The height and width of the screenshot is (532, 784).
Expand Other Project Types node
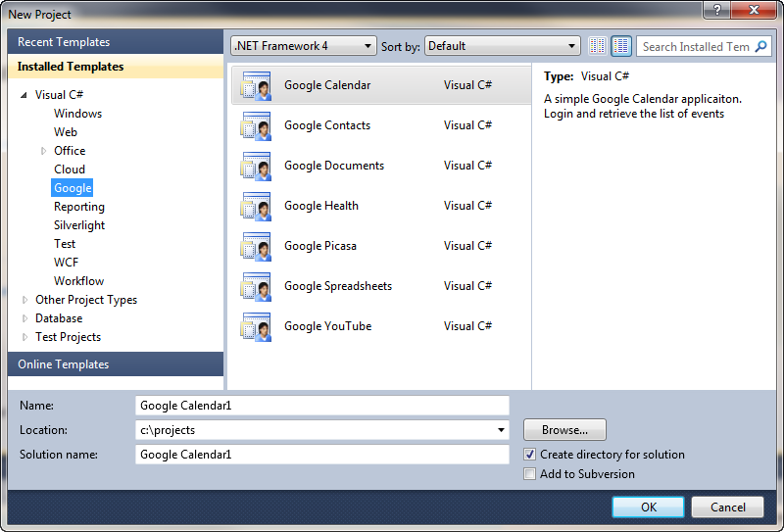point(24,300)
